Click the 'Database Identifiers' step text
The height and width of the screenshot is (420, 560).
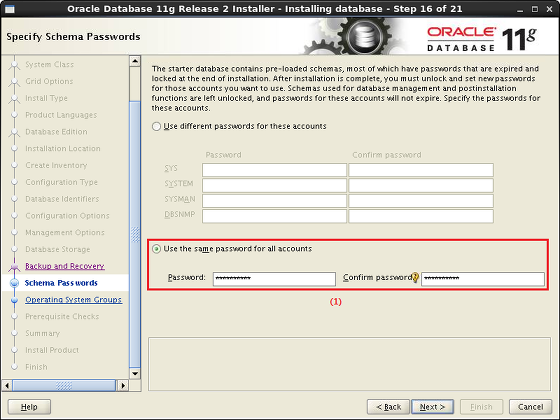tap(62, 199)
